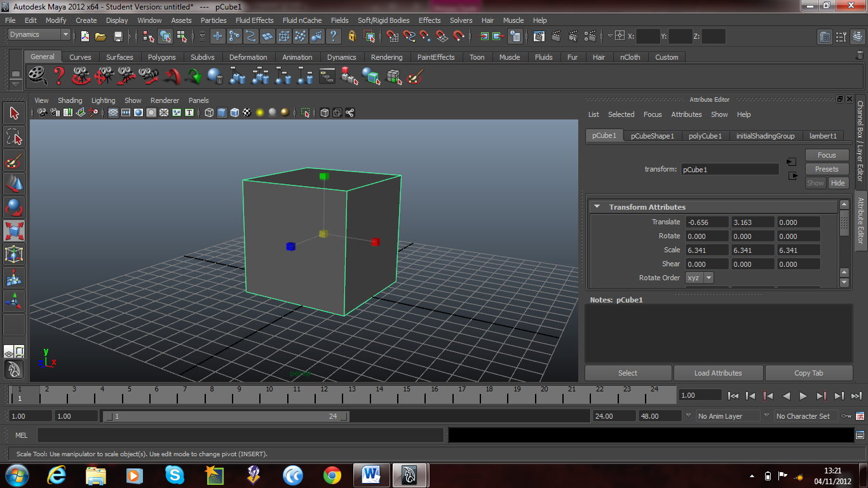The width and height of the screenshot is (868, 488).
Task: Open the Dynamics menu set dropdown
Action: pos(39,35)
